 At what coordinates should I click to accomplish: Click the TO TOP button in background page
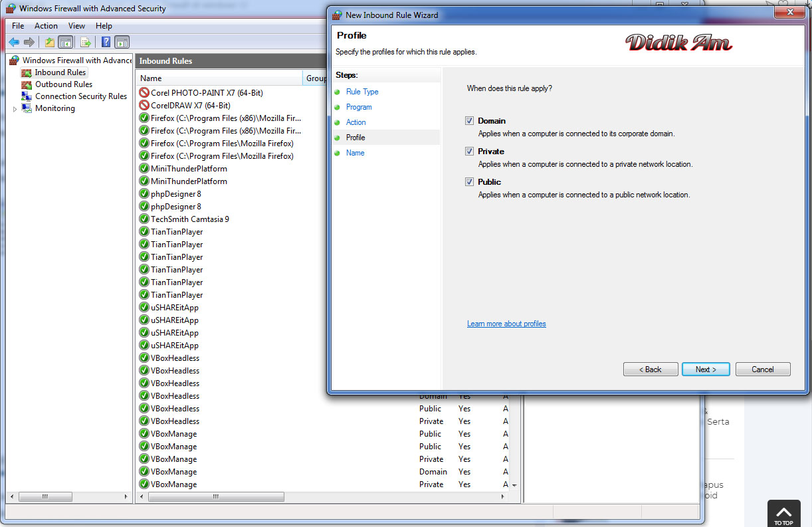[783, 515]
